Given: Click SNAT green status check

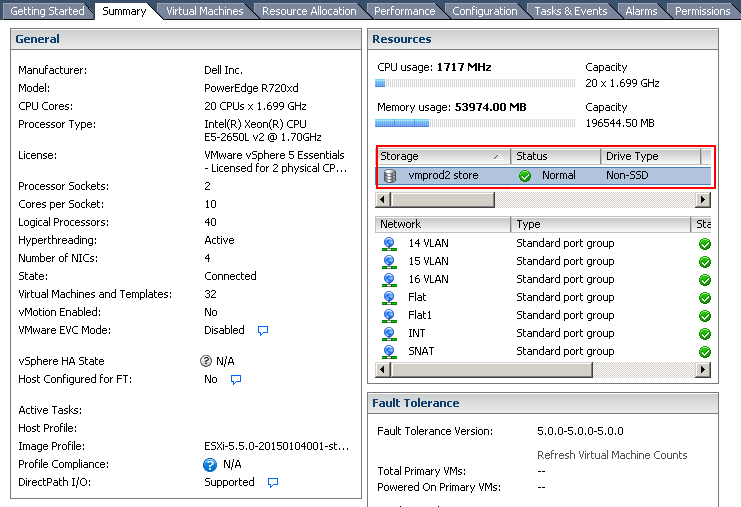Looking at the screenshot, I should coord(705,352).
